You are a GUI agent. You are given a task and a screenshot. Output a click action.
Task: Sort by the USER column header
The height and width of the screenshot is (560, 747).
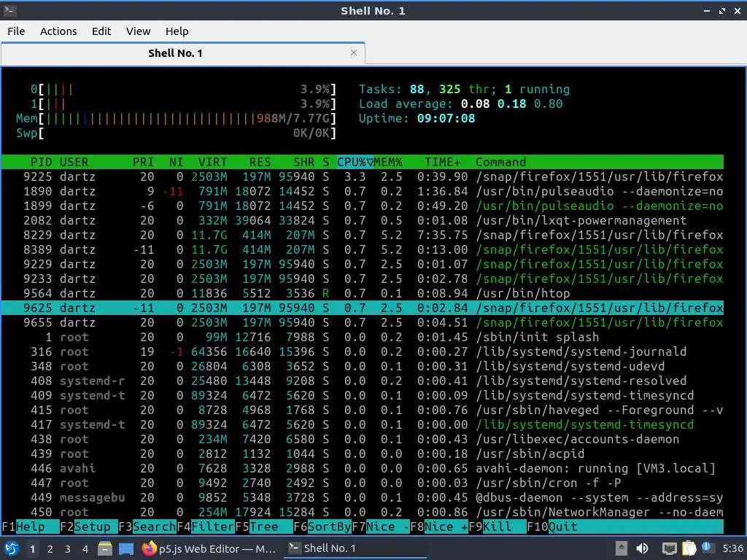[x=74, y=162]
